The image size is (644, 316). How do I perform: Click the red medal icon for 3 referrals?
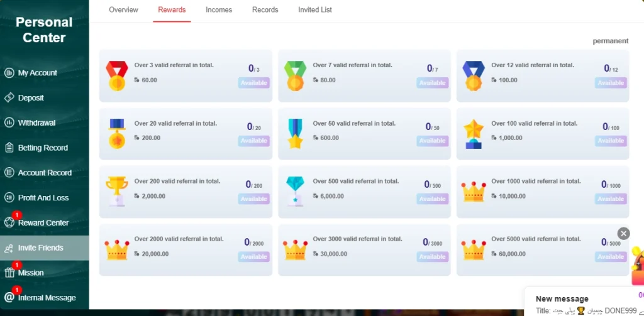point(116,75)
